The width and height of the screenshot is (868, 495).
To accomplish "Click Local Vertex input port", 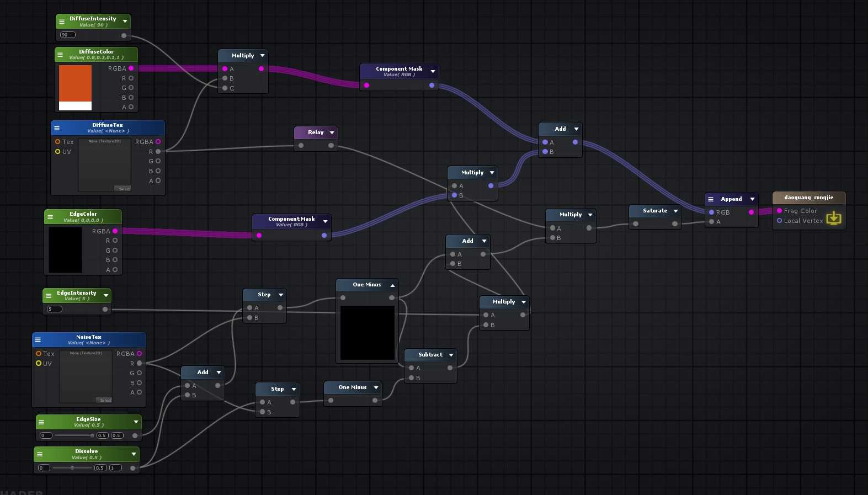I will 779,221.
